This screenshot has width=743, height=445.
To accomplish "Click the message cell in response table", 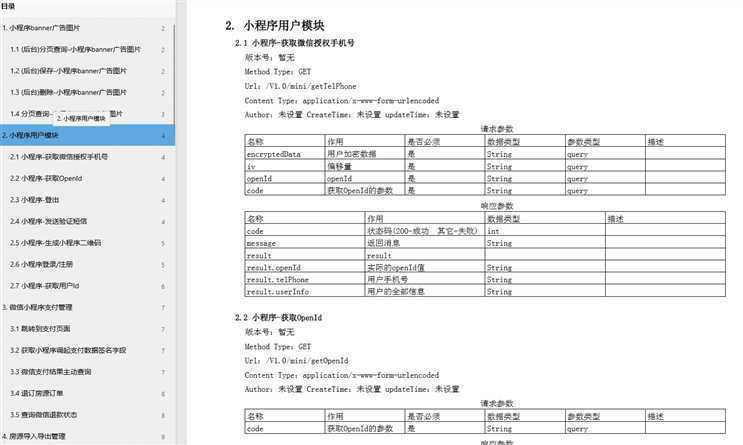I will (x=305, y=243).
